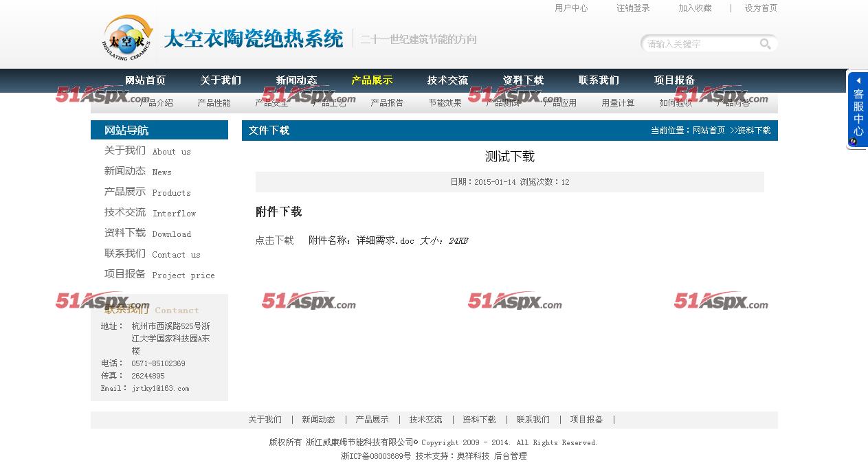This screenshot has width=868, height=463.
Task: Click 注销登录 to log out
Action: pyautogui.click(x=633, y=8)
